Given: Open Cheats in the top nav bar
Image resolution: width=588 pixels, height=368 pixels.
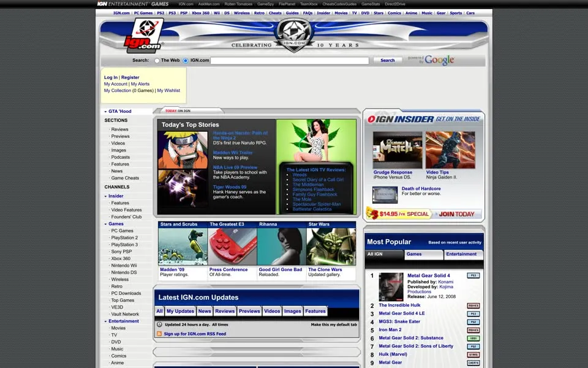Looking at the screenshot, I should (275, 13).
